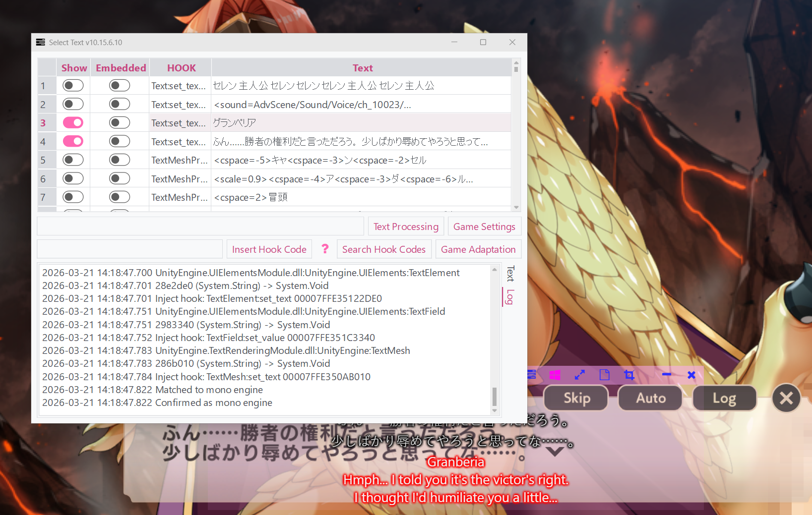Viewport: 812px width, 515px height.
Task: Enable Embedded switch for row 2
Action: (120, 104)
